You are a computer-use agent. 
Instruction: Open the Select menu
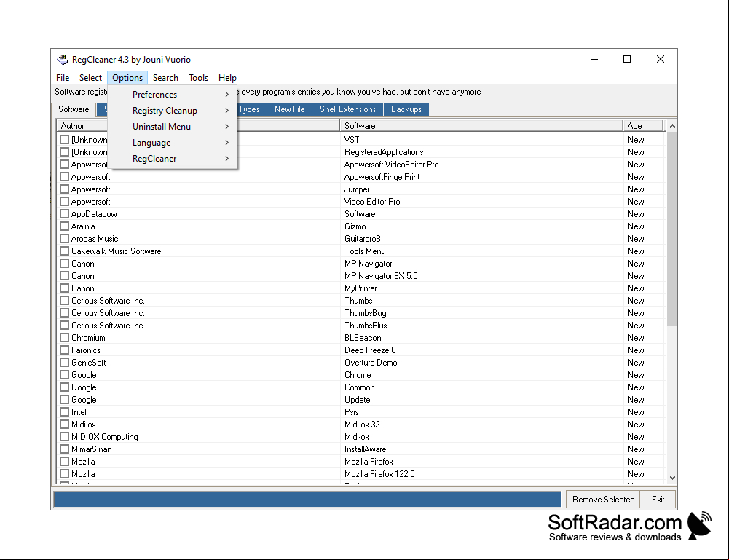pyautogui.click(x=90, y=78)
